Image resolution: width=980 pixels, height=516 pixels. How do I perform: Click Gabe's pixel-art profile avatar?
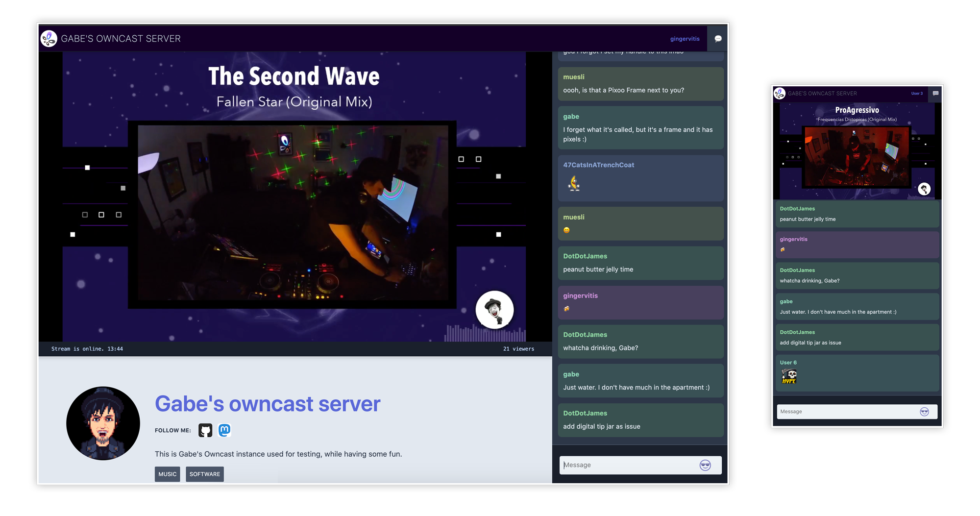coord(102,423)
